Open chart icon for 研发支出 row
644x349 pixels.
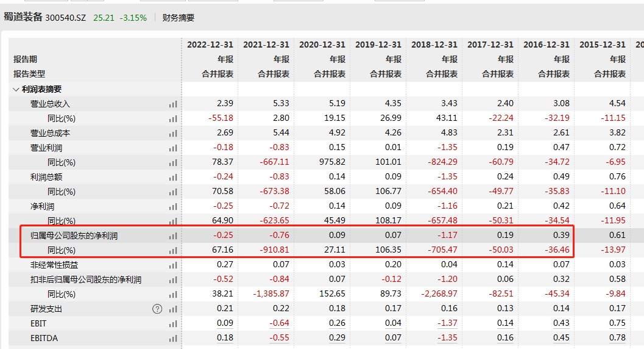click(173, 309)
